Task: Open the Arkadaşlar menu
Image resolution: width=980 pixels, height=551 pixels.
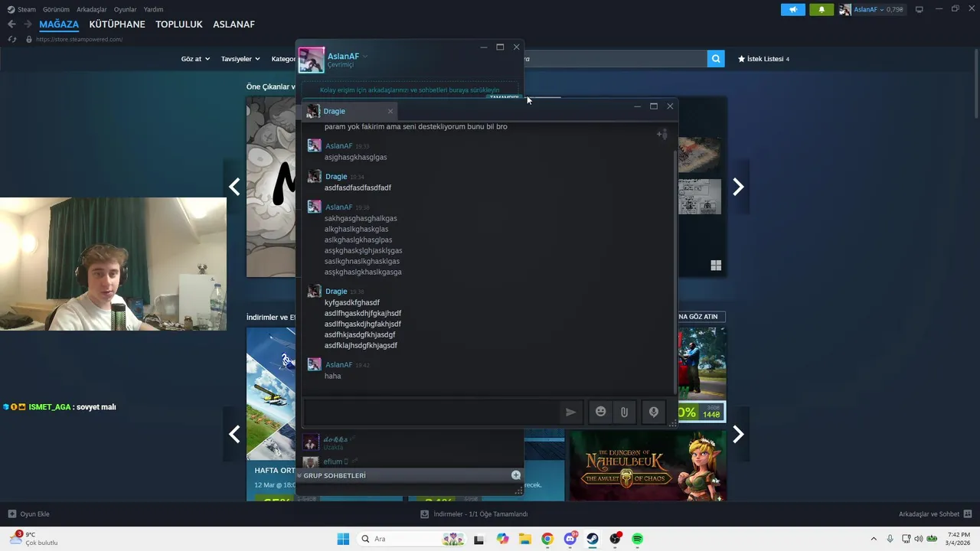Action: coord(92,9)
